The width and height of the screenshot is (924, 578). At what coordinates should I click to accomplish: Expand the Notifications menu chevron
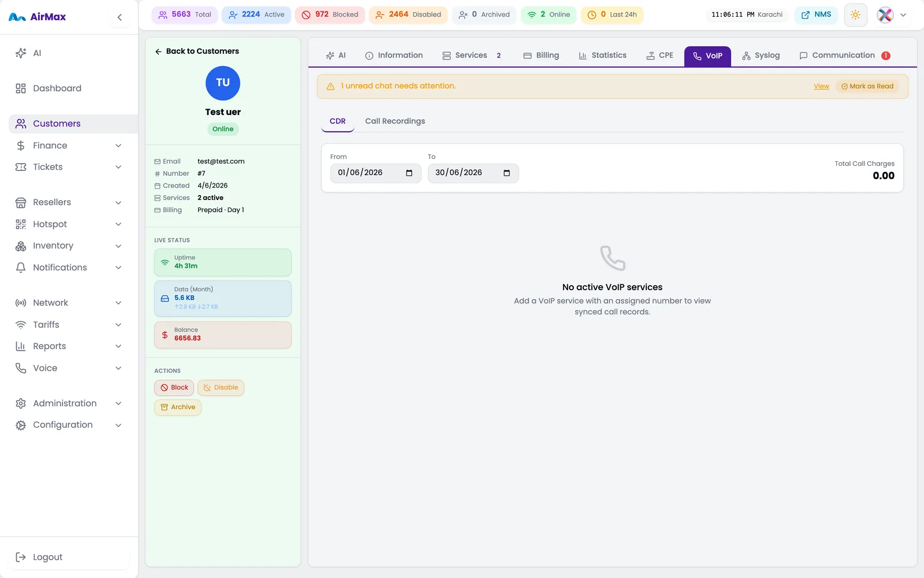118,268
